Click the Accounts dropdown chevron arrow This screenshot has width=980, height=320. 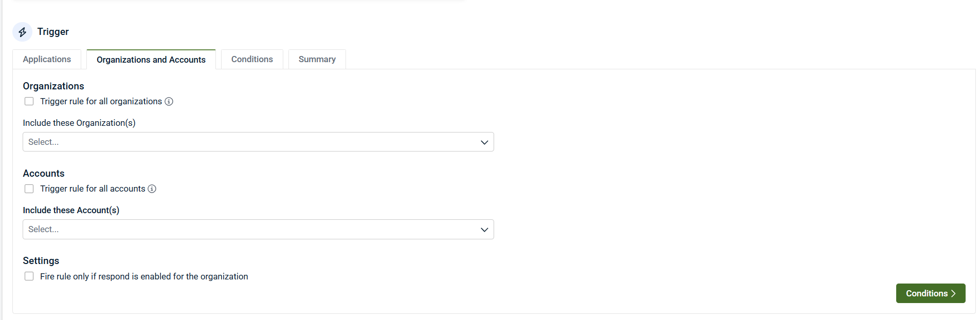point(484,230)
